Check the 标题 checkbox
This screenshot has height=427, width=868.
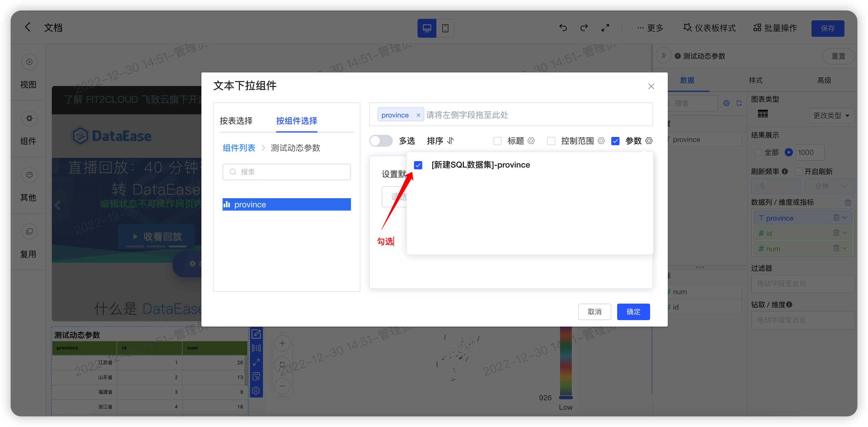(498, 141)
